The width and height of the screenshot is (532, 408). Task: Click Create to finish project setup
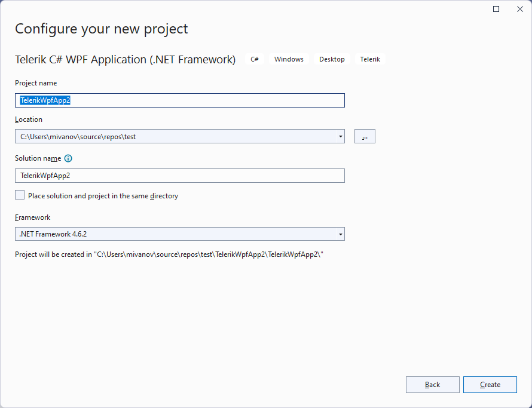pyautogui.click(x=490, y=385)
